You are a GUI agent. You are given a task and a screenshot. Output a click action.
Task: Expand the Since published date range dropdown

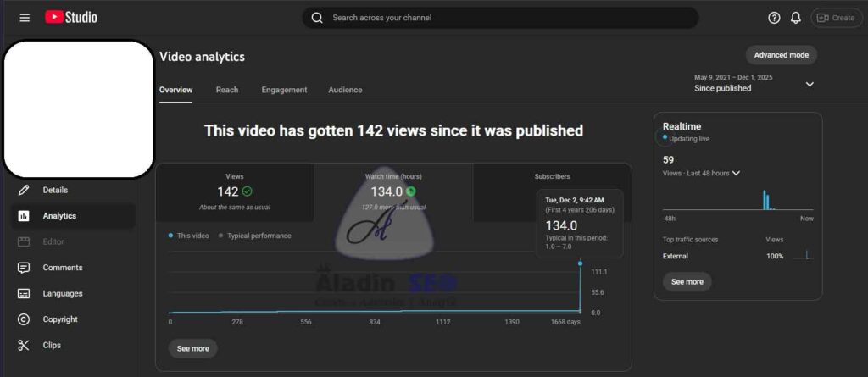tap(809, 84)
